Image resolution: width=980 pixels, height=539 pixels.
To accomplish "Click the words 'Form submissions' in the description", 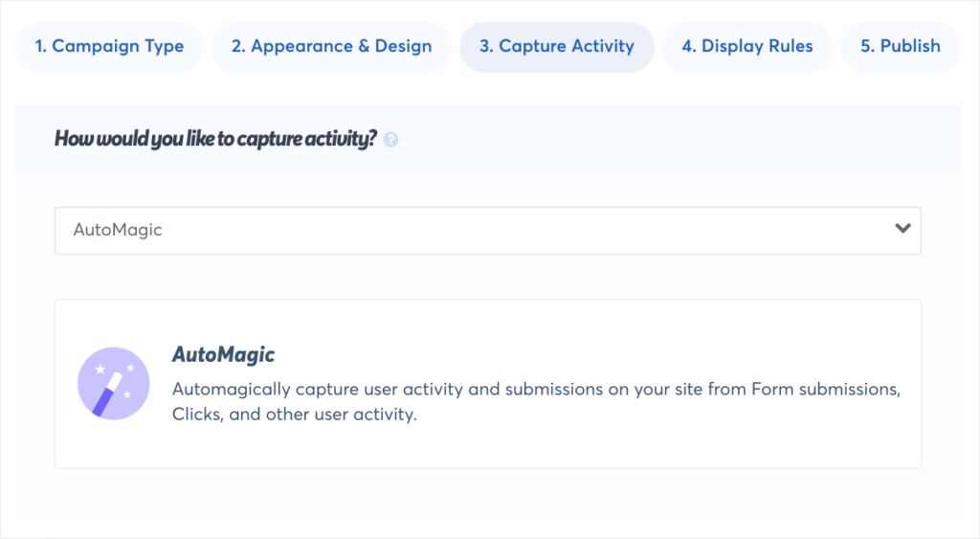I will coord(825,389).
